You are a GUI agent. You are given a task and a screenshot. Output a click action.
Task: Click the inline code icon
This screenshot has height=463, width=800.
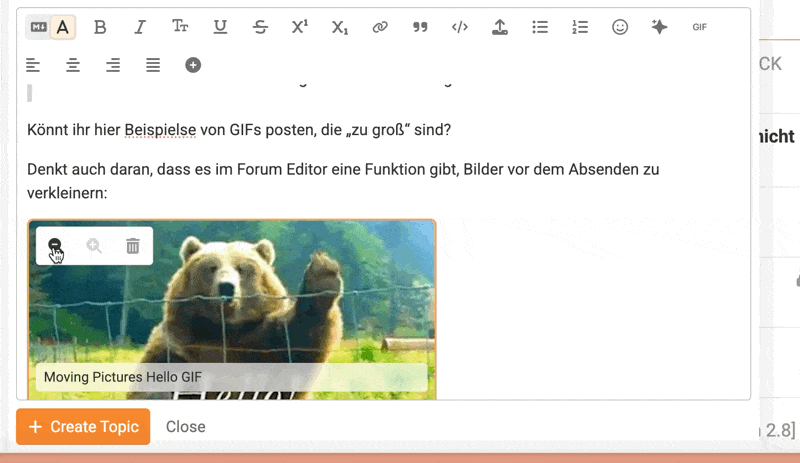point(460,28)
